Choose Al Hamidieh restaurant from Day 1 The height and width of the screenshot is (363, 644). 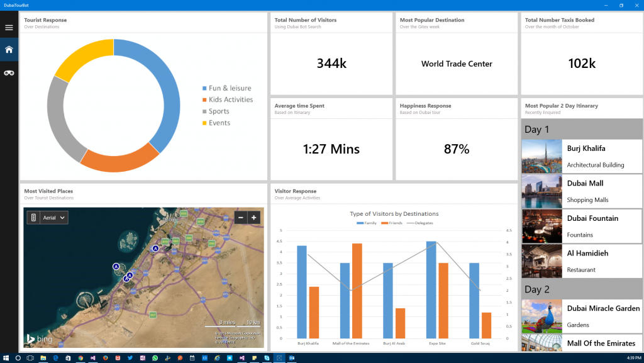pos(582,261)
